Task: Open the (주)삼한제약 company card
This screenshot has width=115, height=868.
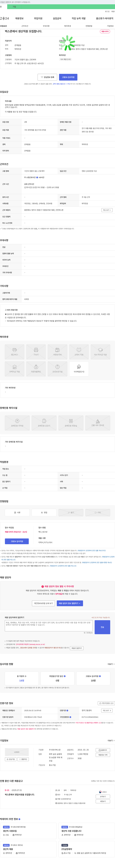Action: [87, 849]
